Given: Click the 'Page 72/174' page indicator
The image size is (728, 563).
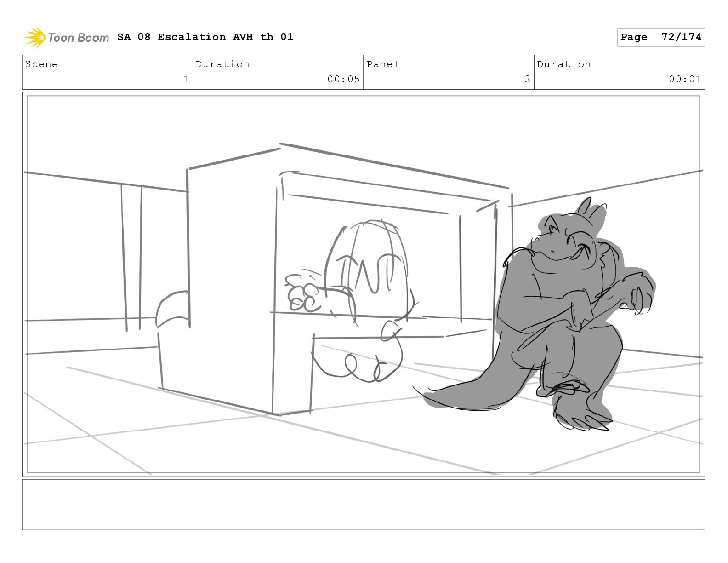Looking at the screenshot, I should (661, 37).
